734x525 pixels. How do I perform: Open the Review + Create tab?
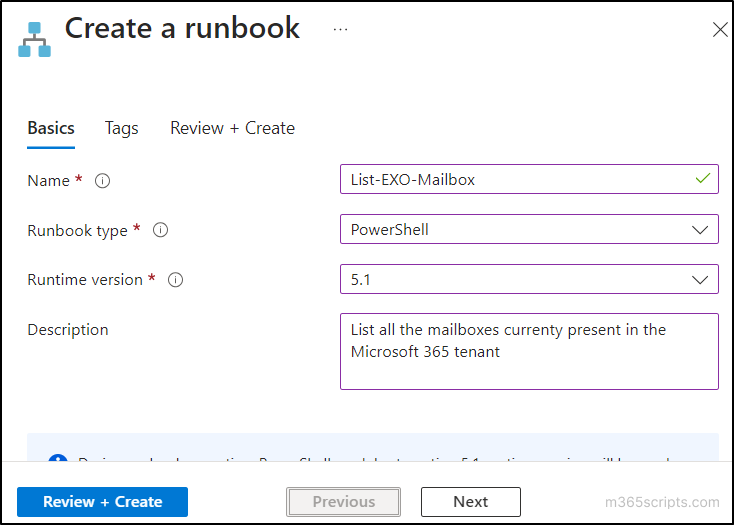(x=232, y=128)
